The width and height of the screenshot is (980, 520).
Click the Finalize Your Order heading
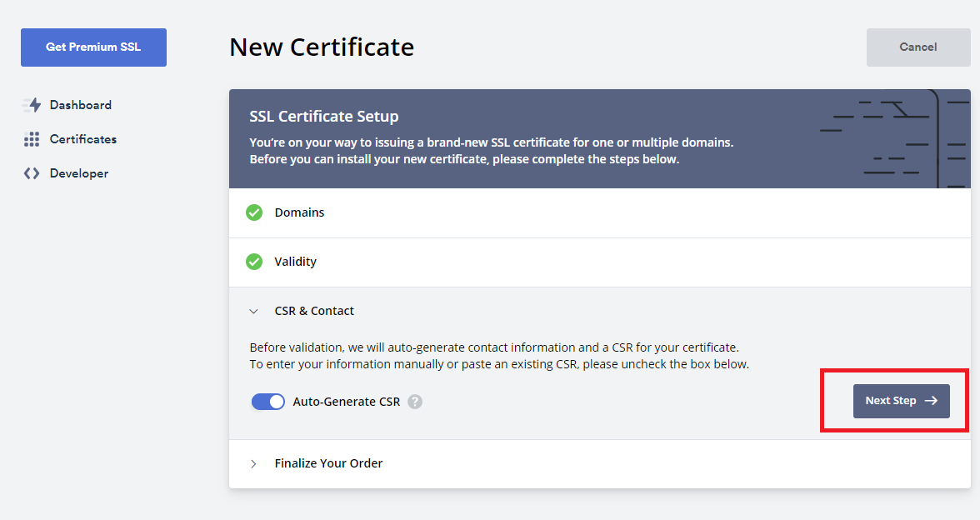[328, 463]
